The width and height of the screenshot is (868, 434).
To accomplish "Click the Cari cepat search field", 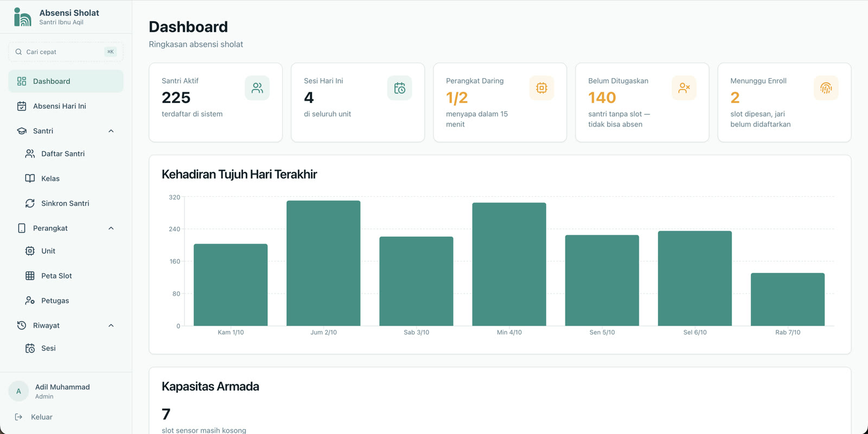I will [66, 52].
